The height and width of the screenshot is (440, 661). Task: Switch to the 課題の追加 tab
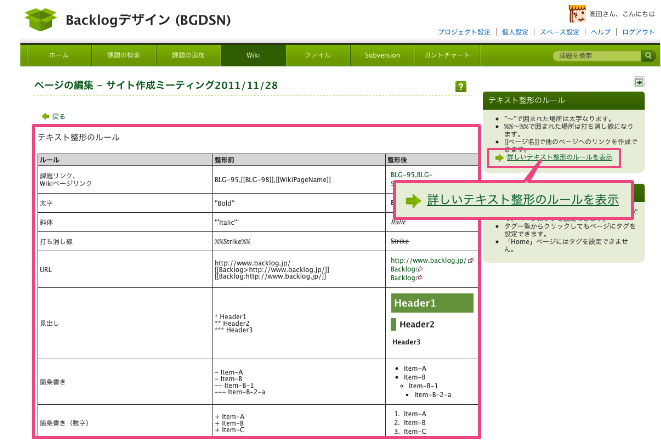188,55
